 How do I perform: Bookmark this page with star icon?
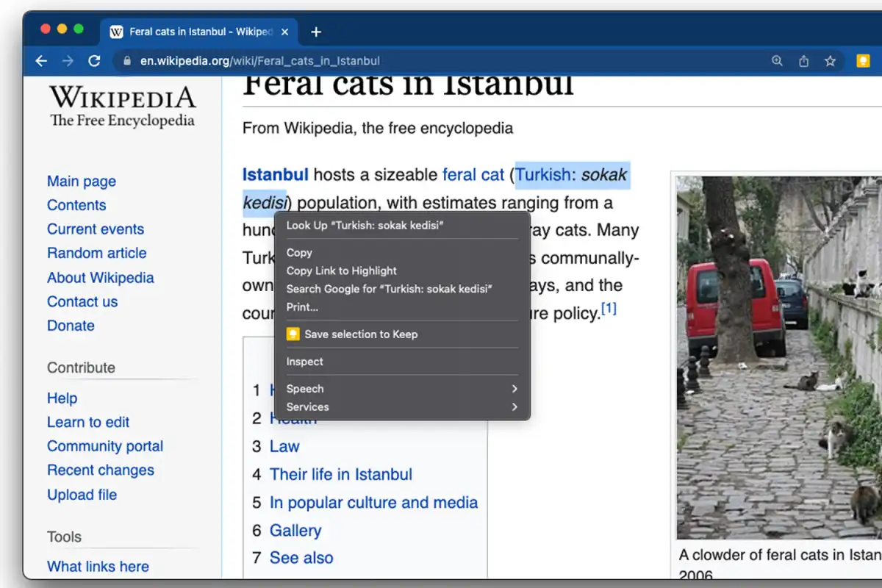point(830,62)
